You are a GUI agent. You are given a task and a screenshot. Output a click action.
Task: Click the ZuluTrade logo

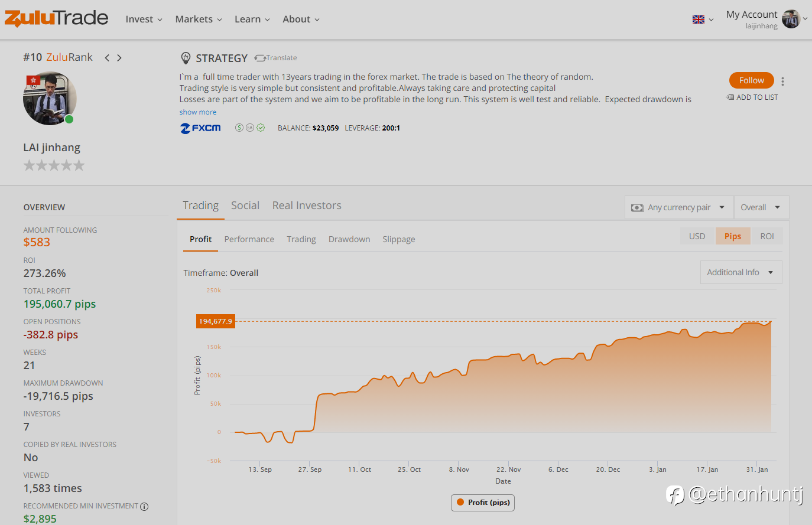click(56, 18)
